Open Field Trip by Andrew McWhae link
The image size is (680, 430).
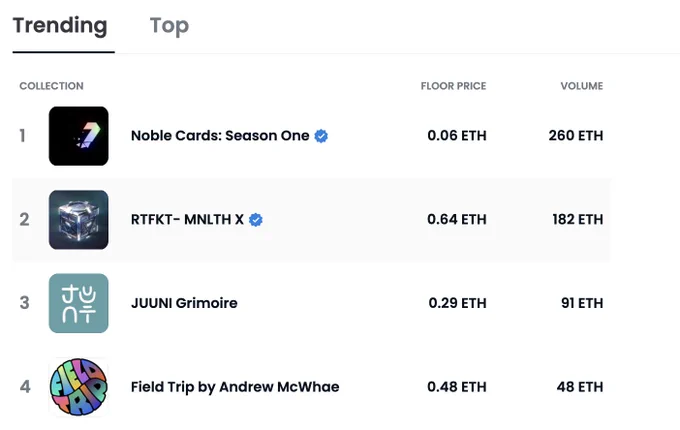click(235, 387)
